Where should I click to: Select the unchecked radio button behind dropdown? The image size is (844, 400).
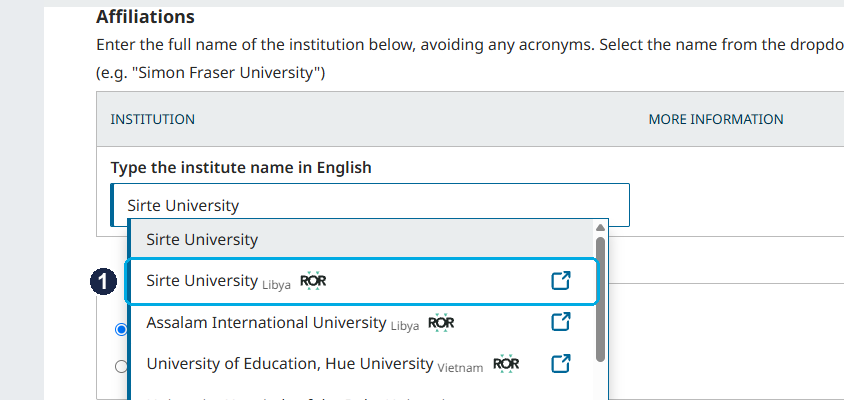point(122,367)
